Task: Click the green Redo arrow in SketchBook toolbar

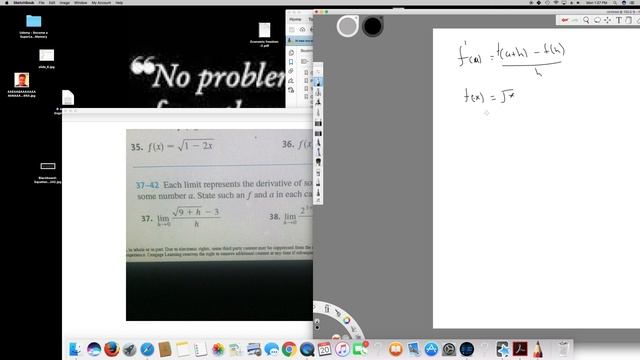Action: click(x=575, y=20)
